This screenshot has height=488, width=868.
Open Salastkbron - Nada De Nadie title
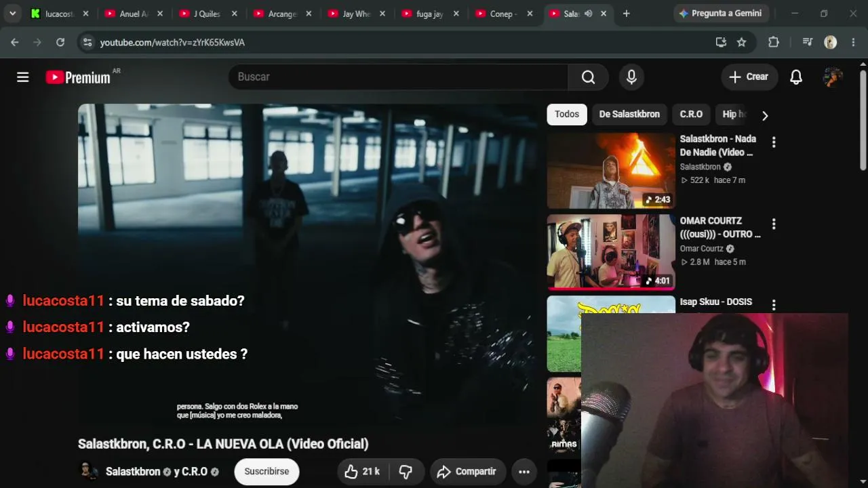coord(718,146)
